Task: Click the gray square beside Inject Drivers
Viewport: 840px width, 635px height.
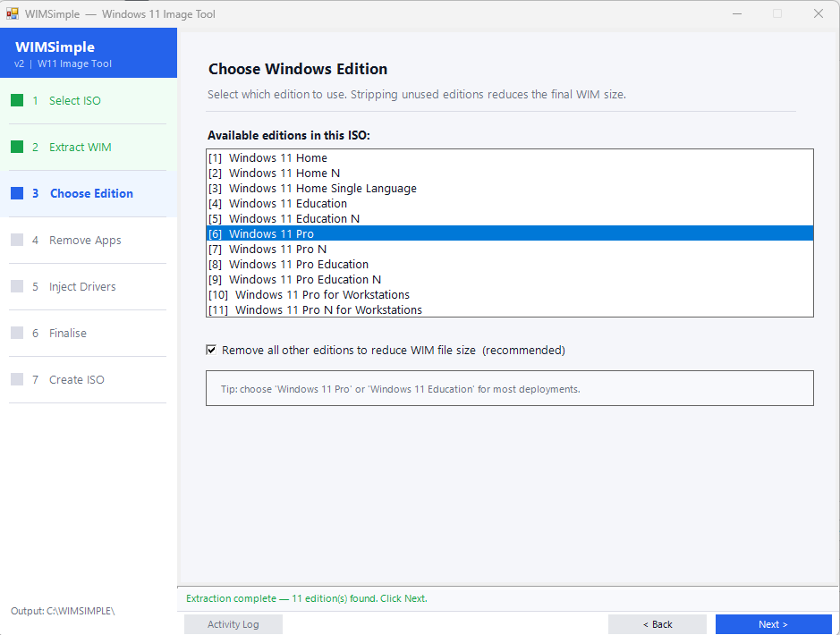Action: tap(17, 287)
